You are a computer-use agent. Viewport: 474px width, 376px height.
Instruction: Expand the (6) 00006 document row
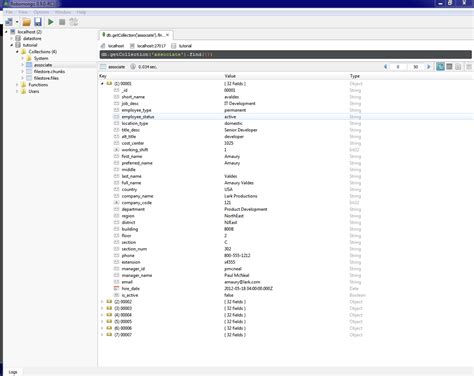point(102,328)
